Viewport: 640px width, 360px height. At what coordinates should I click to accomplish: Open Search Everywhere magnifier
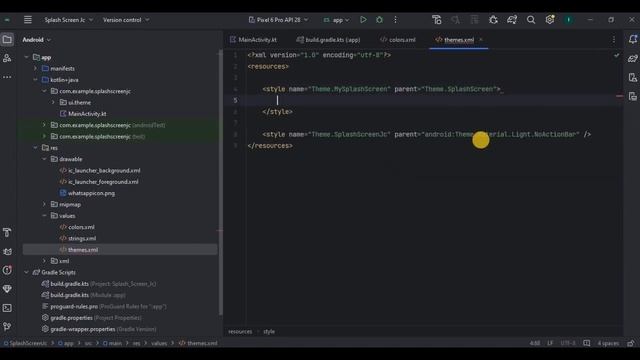[531, 20]
